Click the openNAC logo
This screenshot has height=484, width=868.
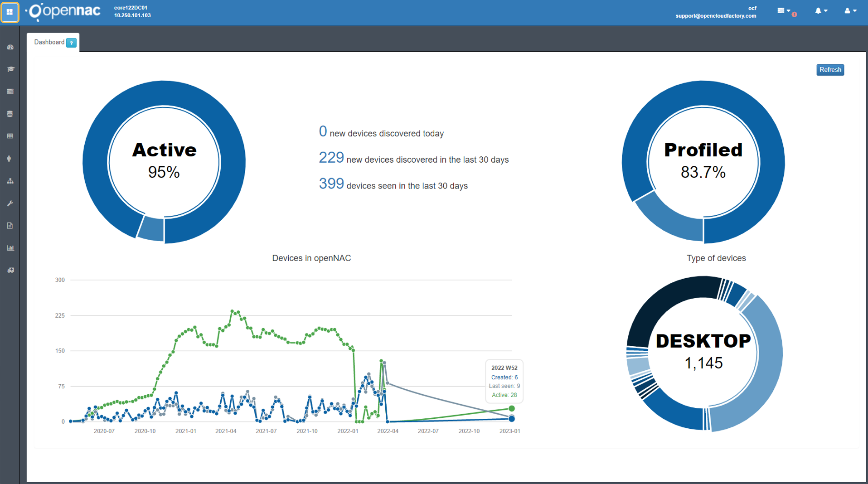click(64, 11)
